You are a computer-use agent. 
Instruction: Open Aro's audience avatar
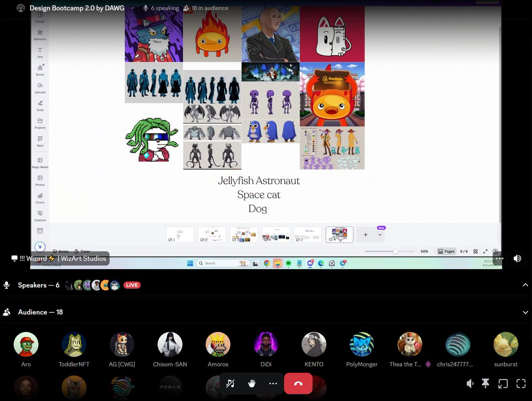26,344
